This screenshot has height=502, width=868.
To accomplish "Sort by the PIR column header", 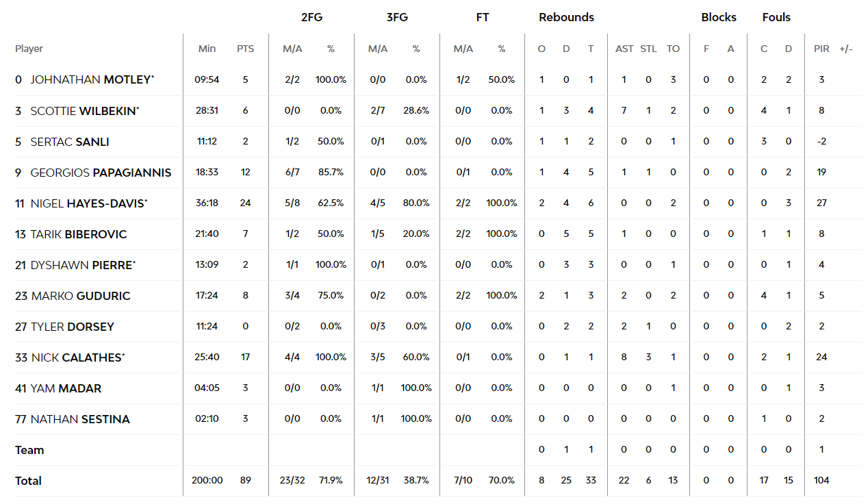I will coord(821,49).
